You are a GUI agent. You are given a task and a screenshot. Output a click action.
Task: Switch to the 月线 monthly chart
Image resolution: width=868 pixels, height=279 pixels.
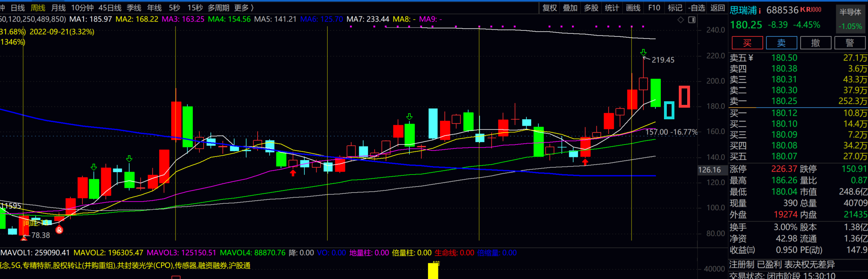tap(58, 8)
